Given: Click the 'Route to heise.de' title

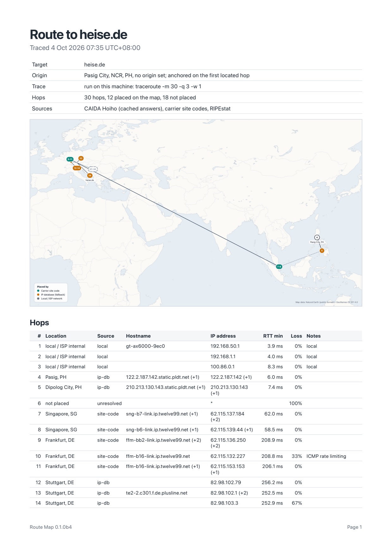Looking at the screenshot, I should click(x=78, y=34).
